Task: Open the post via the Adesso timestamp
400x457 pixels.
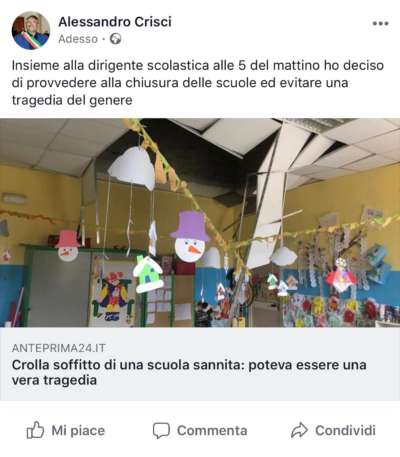Action: coord(78,39)
